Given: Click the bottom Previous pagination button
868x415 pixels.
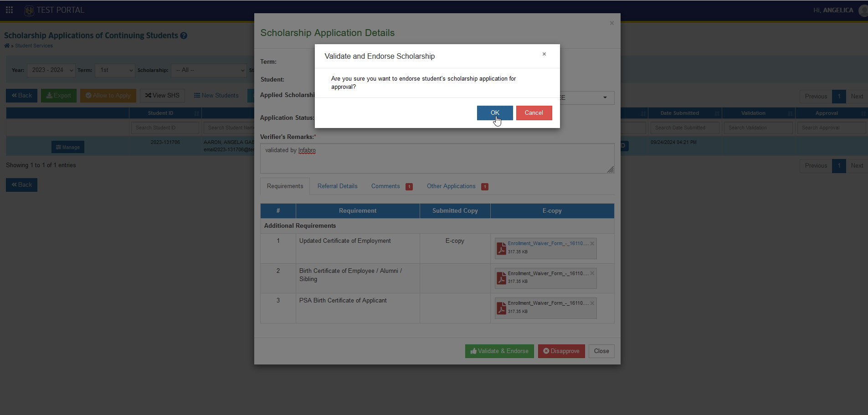Looking at the screenshot, I should click(816, 166).
